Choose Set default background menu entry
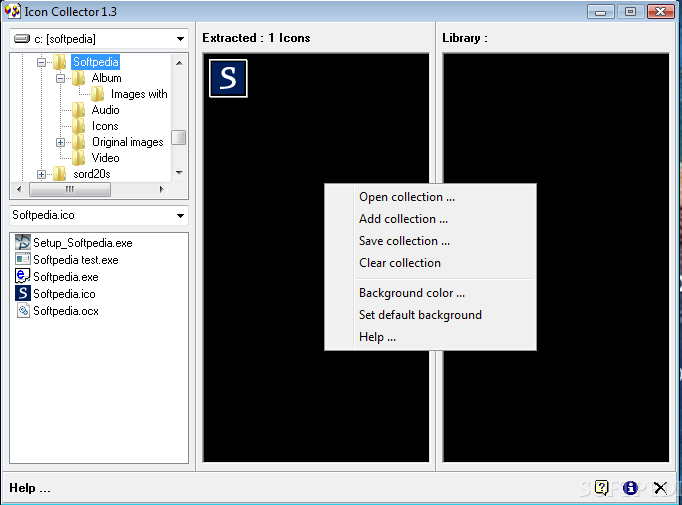 pyautogui.click(x=430, y=315)
